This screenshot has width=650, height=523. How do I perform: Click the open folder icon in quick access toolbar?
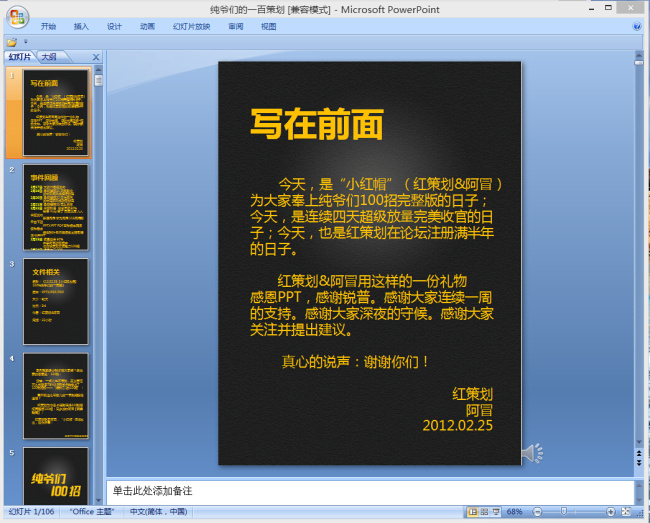click(12, 42)
